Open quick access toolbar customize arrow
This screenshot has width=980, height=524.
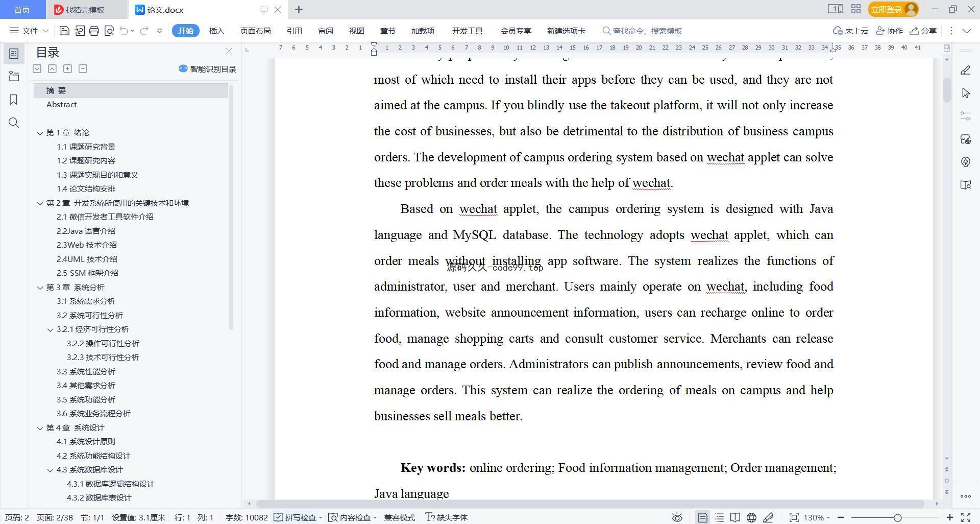159,31
